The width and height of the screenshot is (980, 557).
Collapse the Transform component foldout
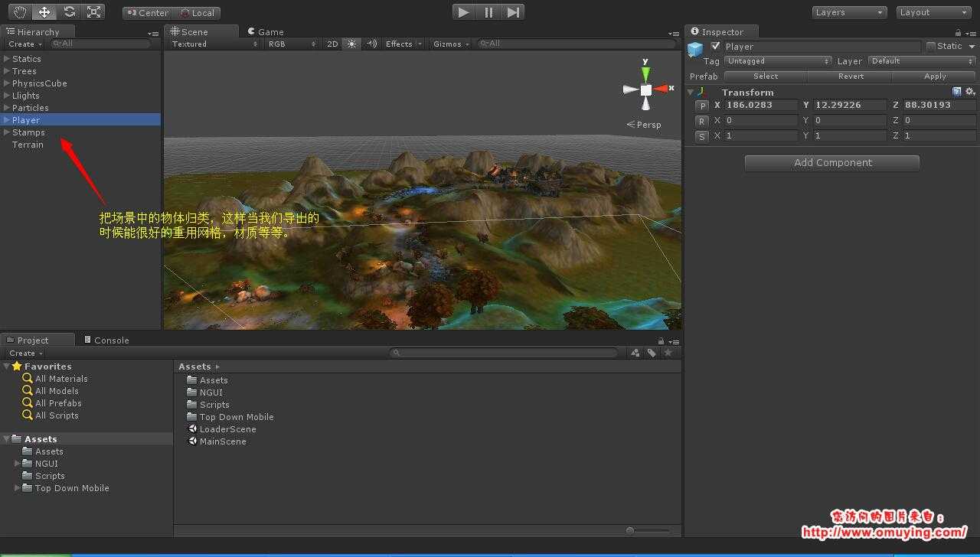pos(691,92)
